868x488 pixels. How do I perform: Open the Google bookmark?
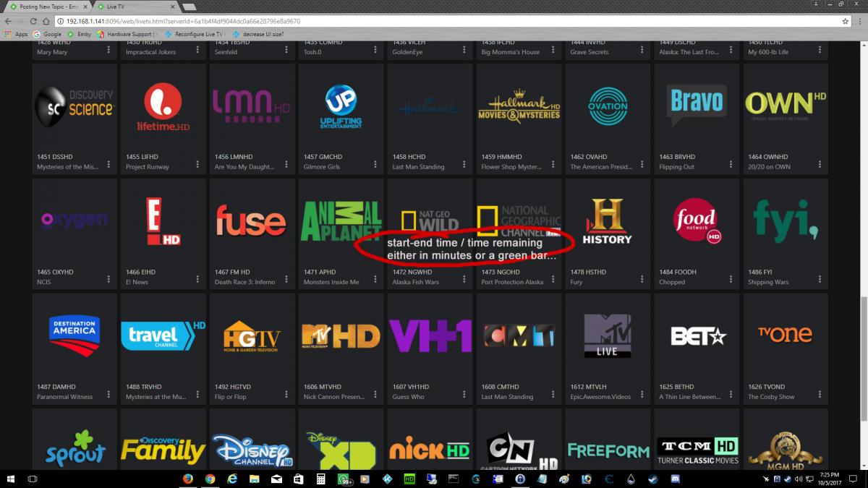pyautogui.click(x=47, y=34)
